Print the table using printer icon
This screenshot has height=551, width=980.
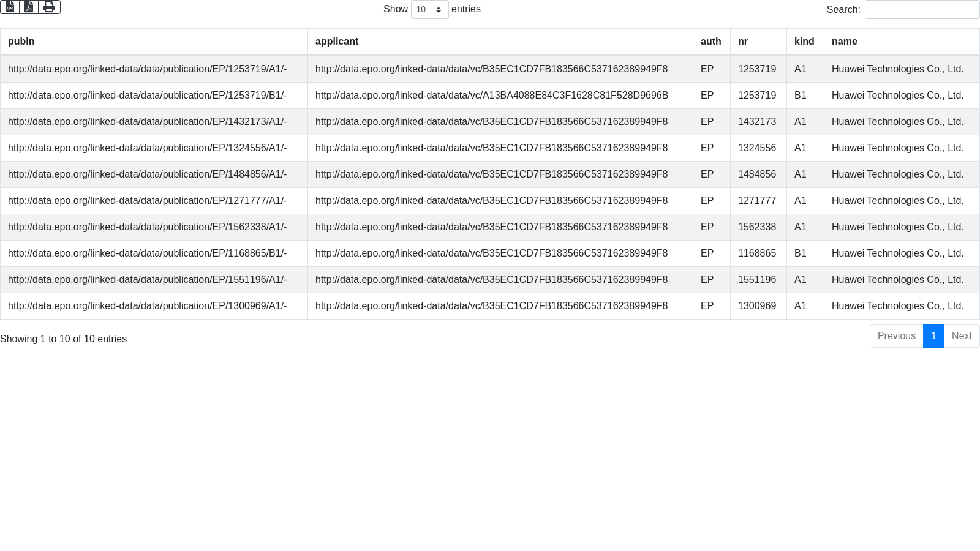[49, 7]
